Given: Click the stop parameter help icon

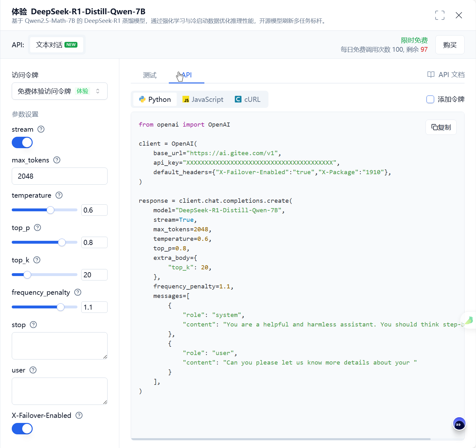Looking at the screenshot, I should pyautogui.click(x=33, y=325).
